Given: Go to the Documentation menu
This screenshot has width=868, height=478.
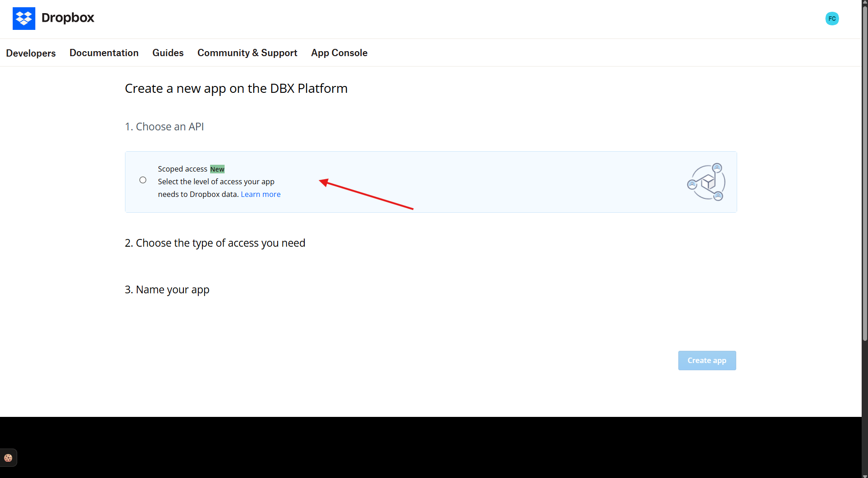Looking at the screenshot, I should pos(104,53).
